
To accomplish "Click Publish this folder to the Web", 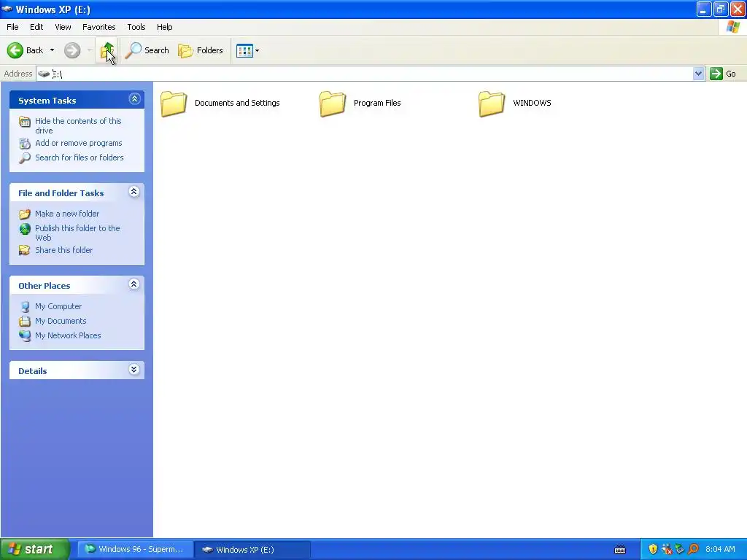I will pos(77,233).
